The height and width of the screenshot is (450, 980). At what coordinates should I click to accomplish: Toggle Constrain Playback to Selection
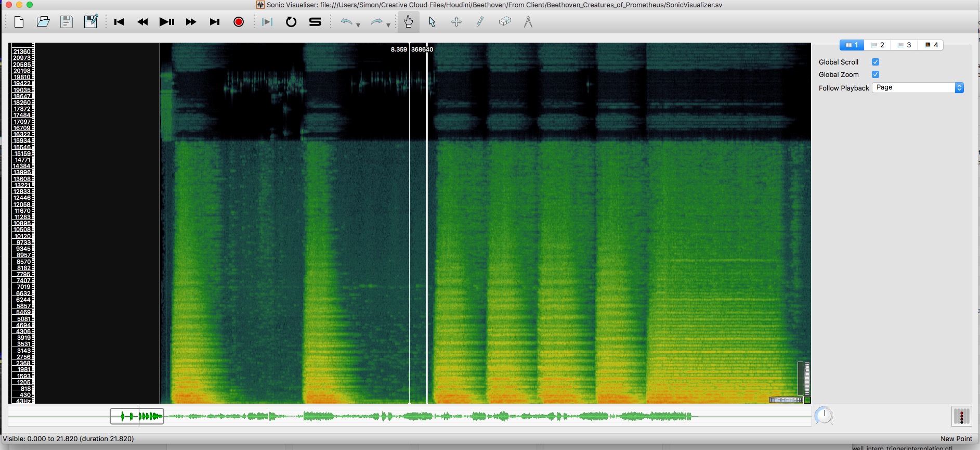[267, 22]
